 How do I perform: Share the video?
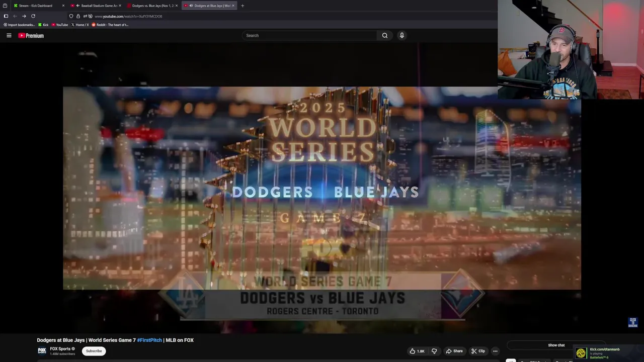(454, 351)
